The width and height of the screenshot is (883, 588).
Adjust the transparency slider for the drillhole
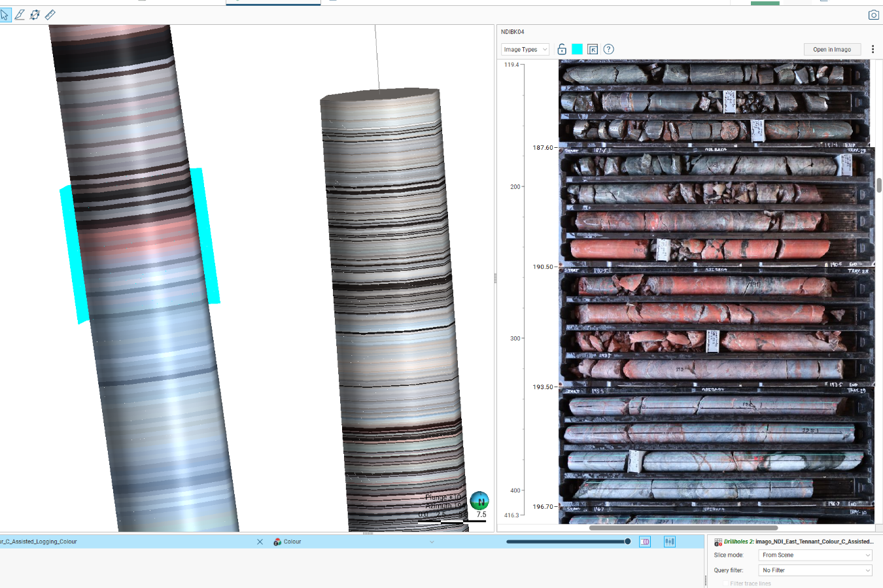(x=568, y=542)
